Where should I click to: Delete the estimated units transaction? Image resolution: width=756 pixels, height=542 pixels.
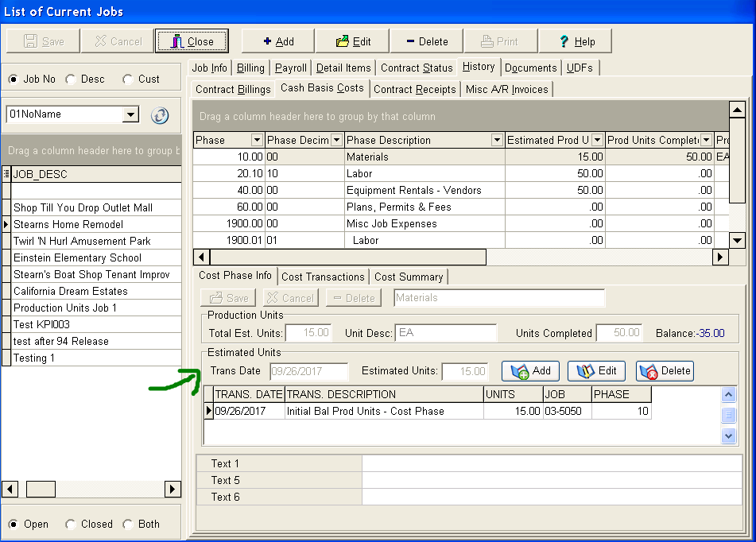pos(665,371)
